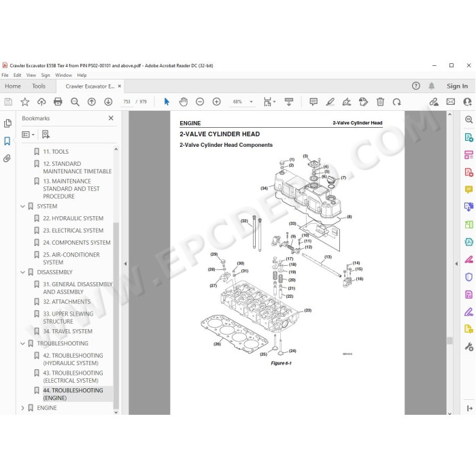Add a comment with the note icon
476x476 pixels.
pyautogui.click(x=313, y=102)
